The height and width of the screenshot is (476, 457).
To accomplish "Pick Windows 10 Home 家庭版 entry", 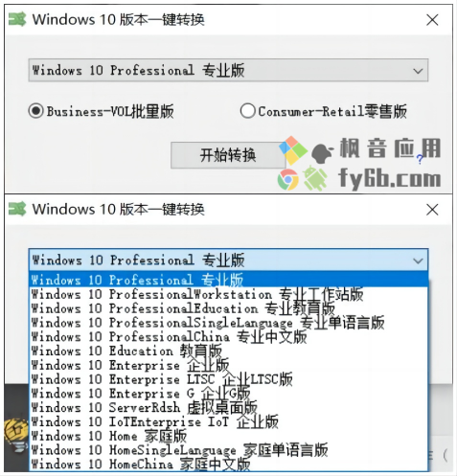I will click(x=228, y=436).
